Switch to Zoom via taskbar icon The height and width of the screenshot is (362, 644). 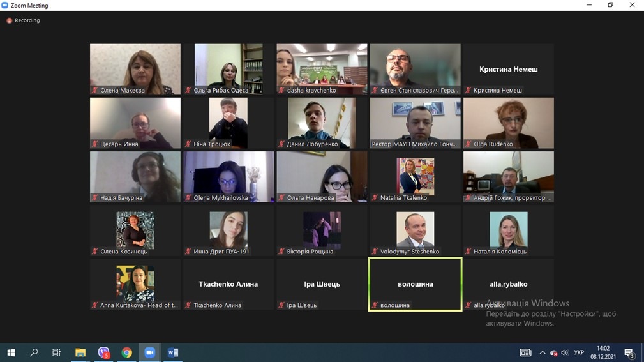coord(149,352)
